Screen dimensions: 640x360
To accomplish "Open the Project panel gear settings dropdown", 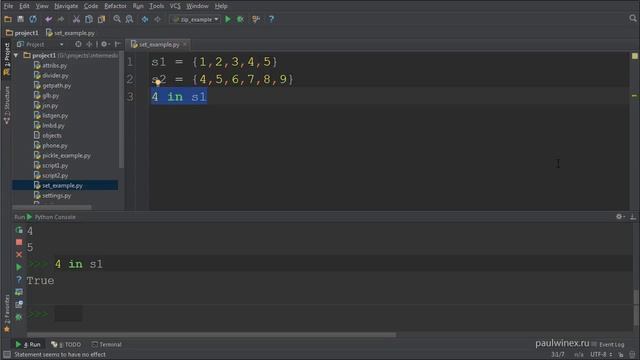I will (x=105, y=44).
